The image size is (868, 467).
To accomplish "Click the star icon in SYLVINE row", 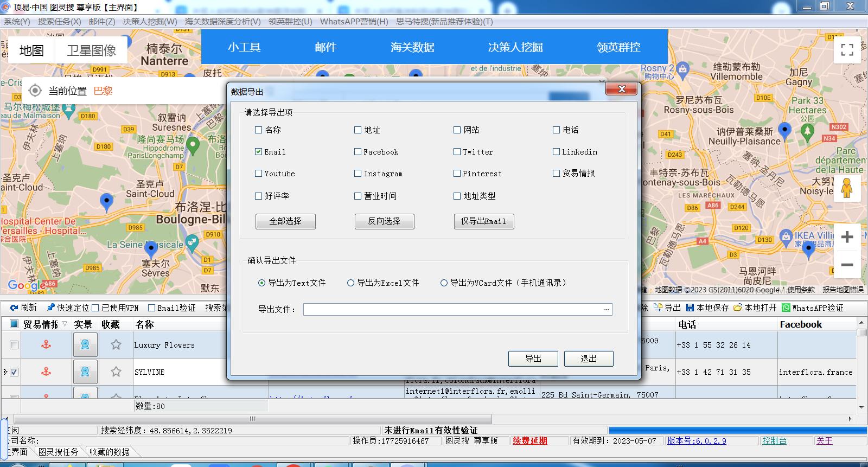I will click(x=116, y=372).
